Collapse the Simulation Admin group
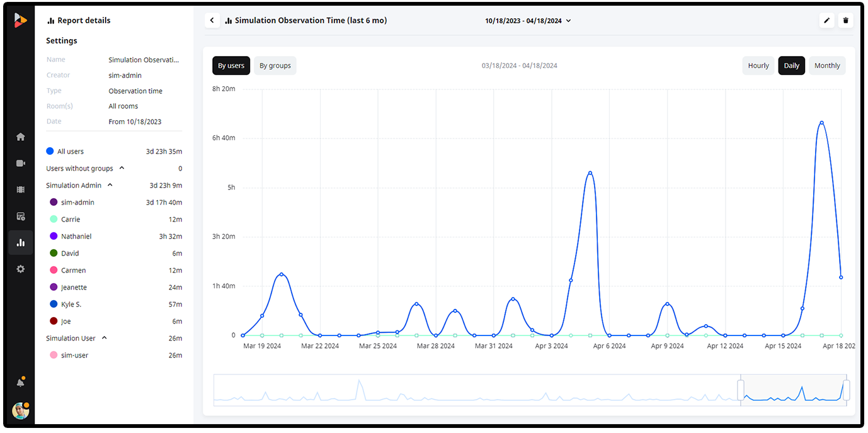Screen dimensions: 868x433 click(x=110, y=186)
